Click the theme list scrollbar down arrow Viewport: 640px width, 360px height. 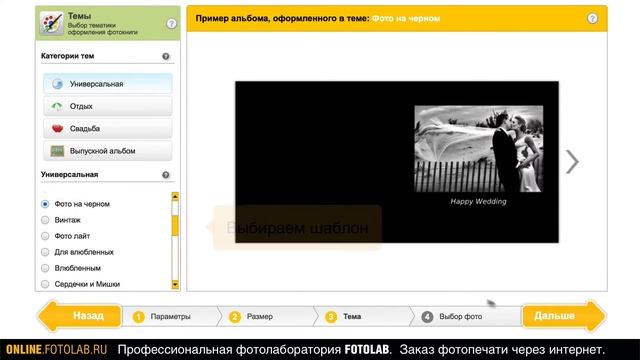pos(175,284)
